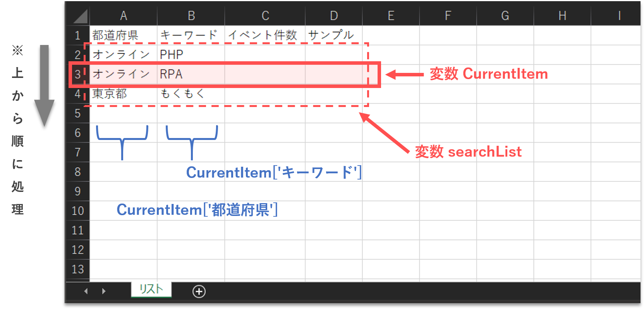Click row 13 header
Screen dimensions: 644x309
(77, 269)
